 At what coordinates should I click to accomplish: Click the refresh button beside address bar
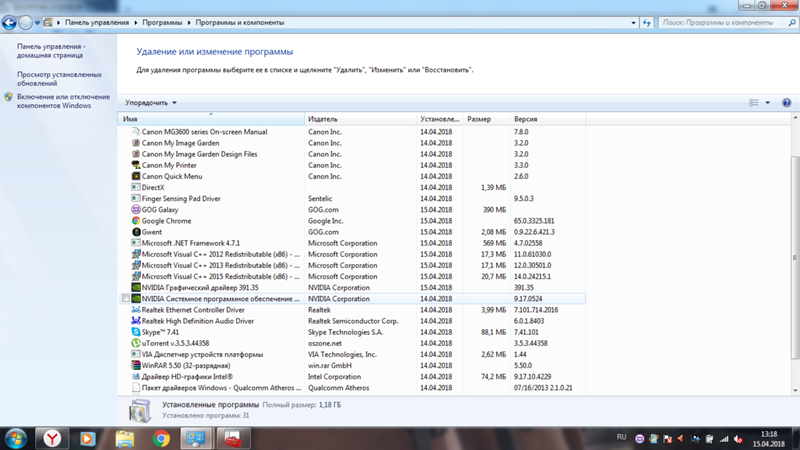[646, 22]
